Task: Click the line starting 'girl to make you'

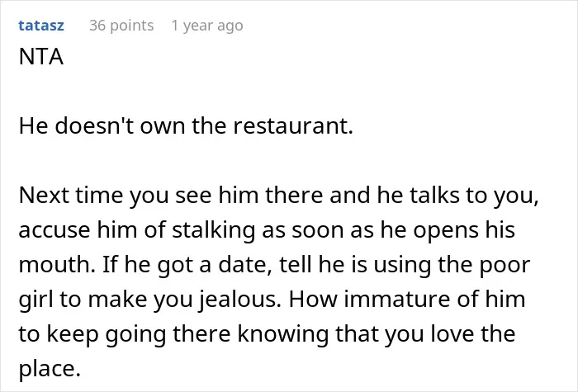Action: click(272, 299)
